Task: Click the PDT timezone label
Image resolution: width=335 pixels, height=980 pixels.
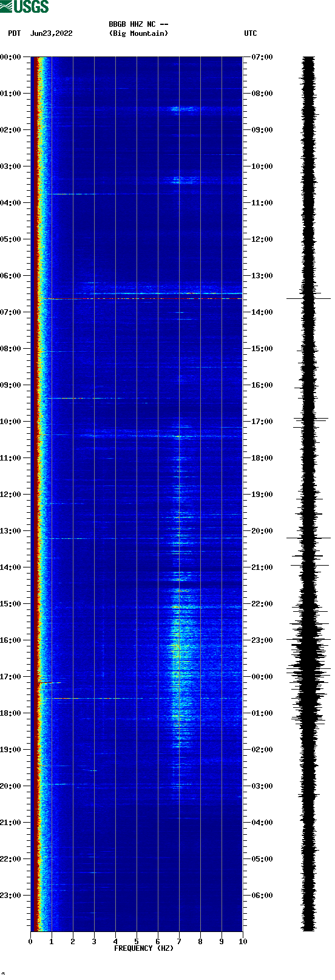Action: point(15,33)
